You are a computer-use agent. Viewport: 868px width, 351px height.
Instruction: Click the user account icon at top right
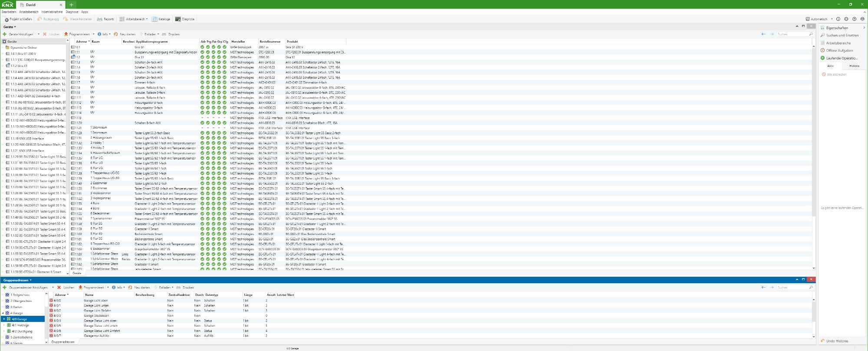pyautogui.click(x=862, y=19)
